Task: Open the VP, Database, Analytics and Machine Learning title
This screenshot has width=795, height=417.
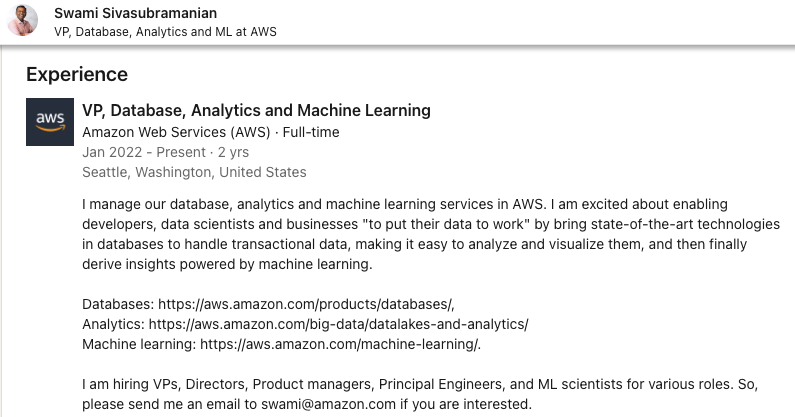Action: [x=256, y=110]
